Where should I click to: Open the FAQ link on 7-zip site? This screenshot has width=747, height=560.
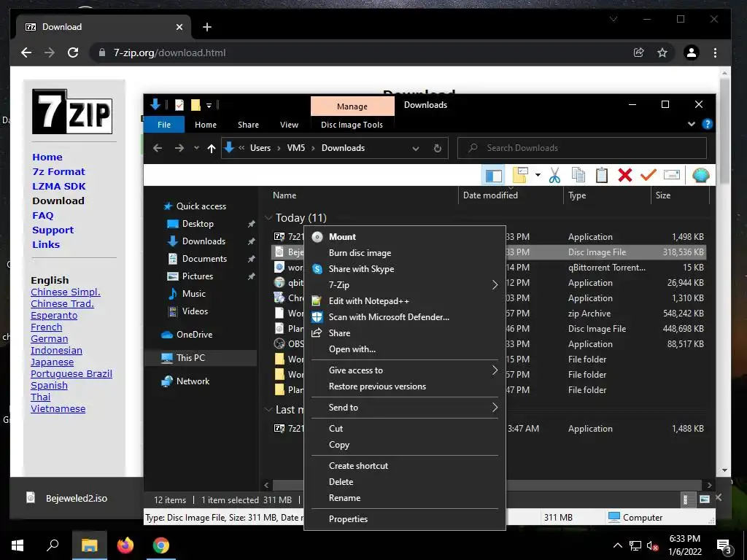pos(43,215)
